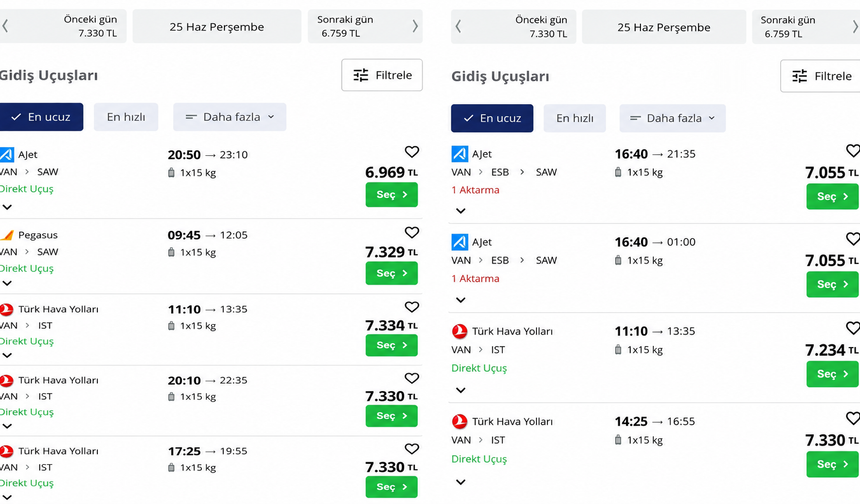Click heart icon on THY 17:25 flight
860x504 pixels.
pyautogui.click(x=411, y=449)
